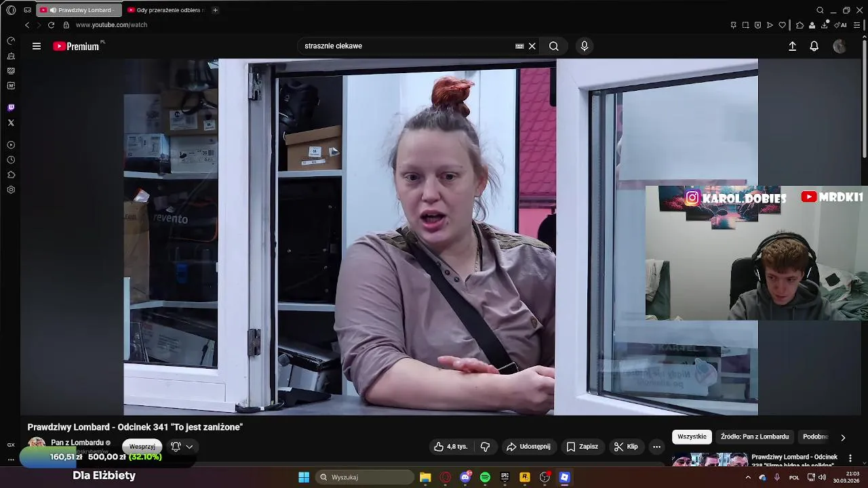Viewport: 868px width, 488px height.
Task: Open a new tab with plus button
Action: (215, 10)
